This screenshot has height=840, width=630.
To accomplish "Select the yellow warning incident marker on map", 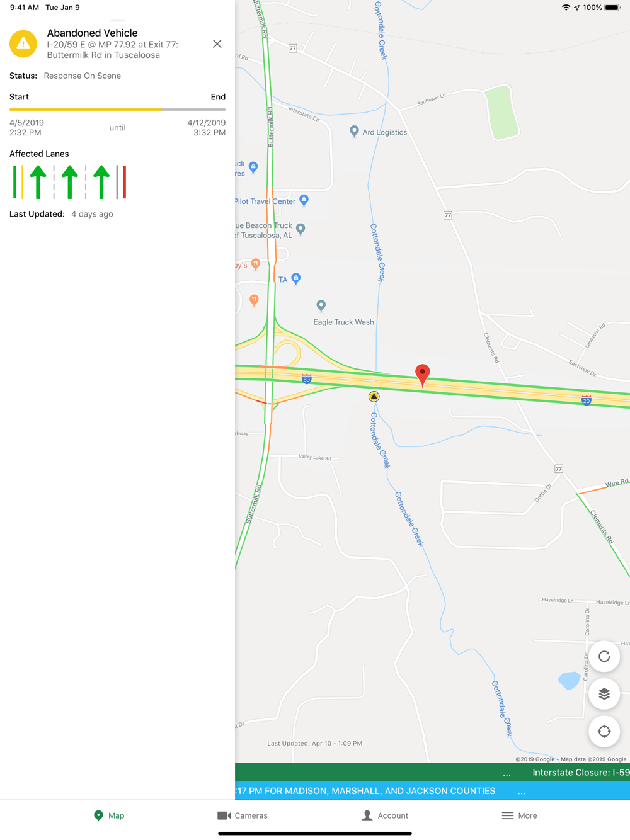I will [x=374, y=397].
